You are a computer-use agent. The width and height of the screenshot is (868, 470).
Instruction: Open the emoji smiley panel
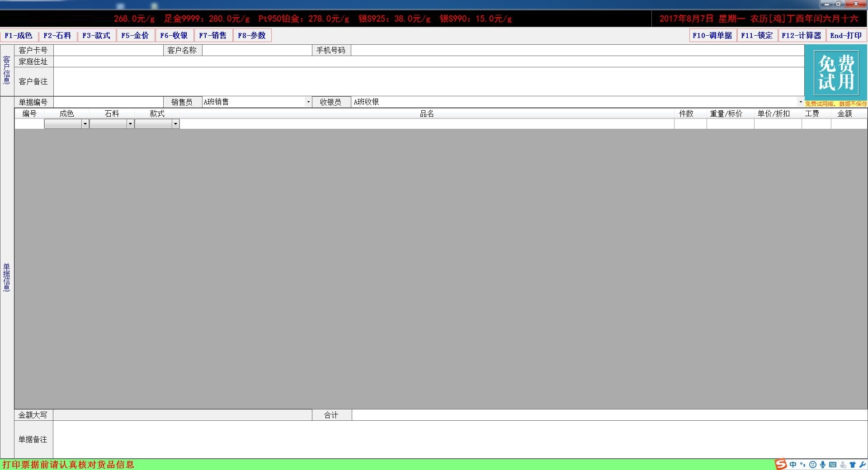[x=813, y=465]
